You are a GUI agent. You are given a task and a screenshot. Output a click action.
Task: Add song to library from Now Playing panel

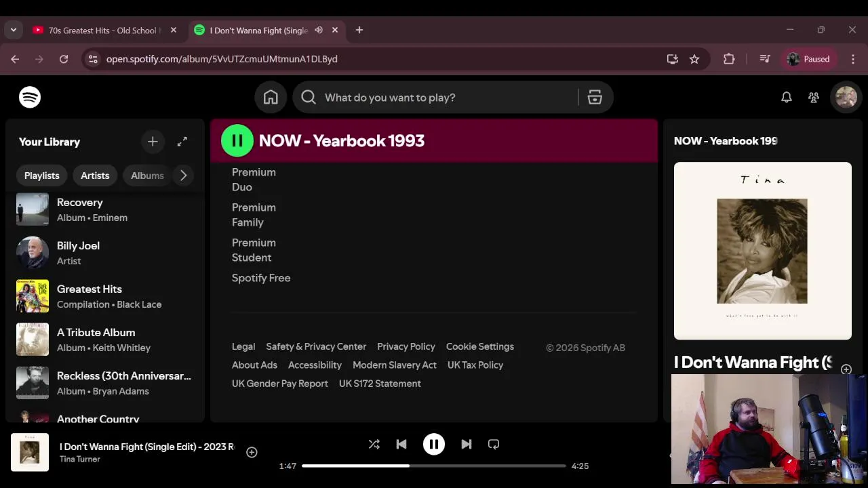(846, 369)
